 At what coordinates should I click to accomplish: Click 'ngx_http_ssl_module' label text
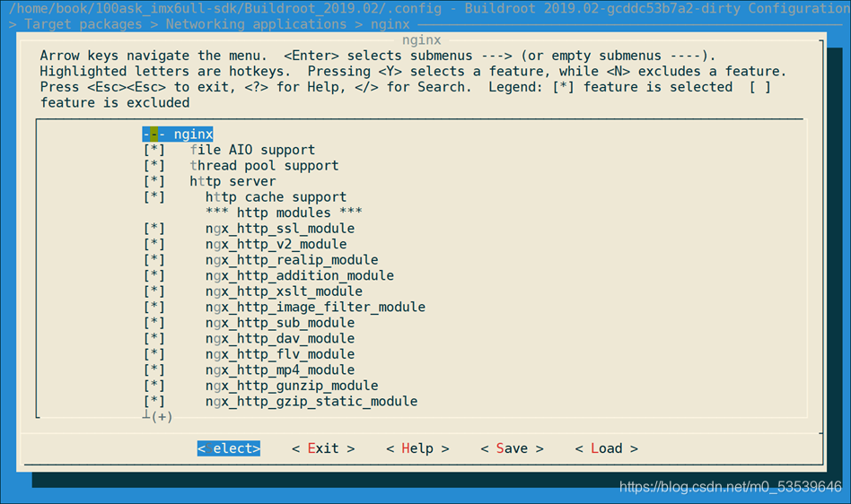point(280,228)
